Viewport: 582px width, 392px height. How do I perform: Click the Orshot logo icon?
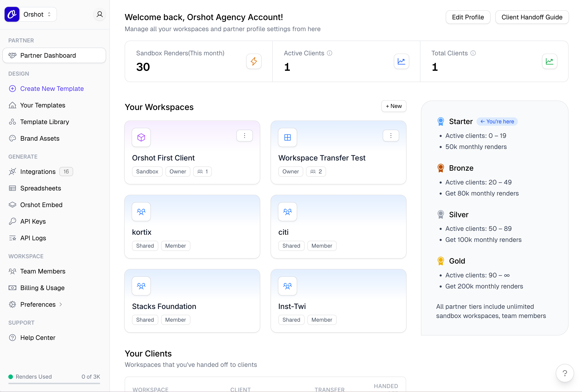[x=12, y=14]
